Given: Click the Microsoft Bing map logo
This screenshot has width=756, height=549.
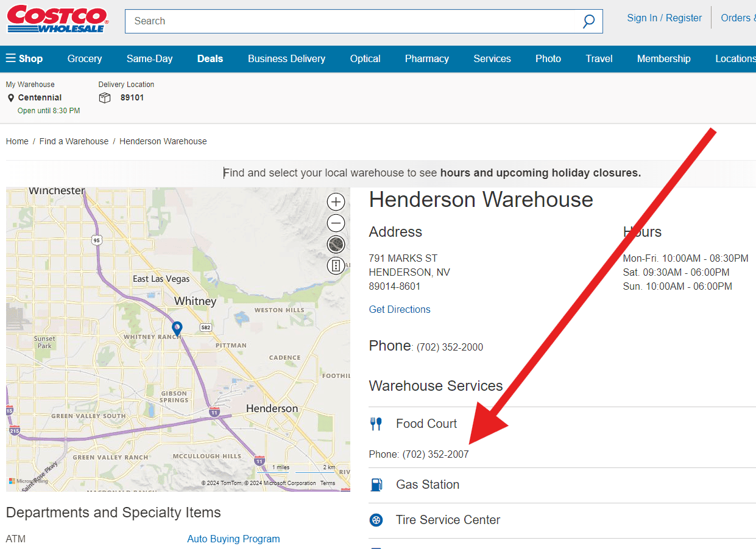Looking at the screenshot, I should [x=28, y=481].
